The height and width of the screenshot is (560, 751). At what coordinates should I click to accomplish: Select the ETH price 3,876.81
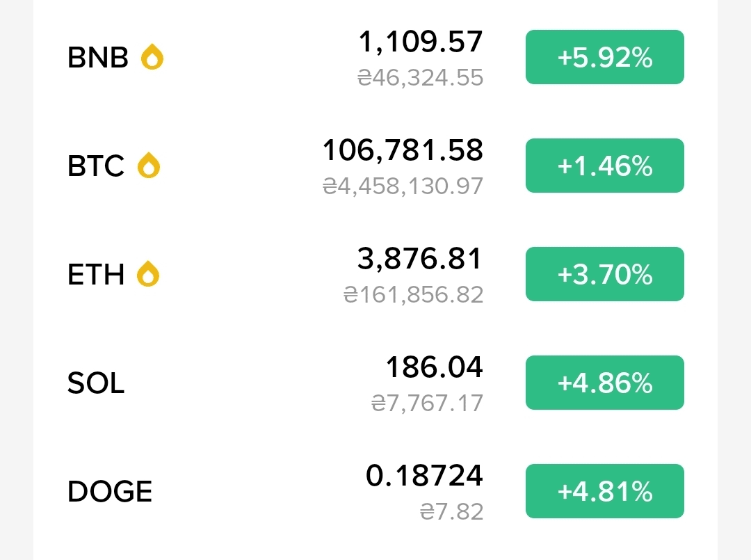[419, 259]
